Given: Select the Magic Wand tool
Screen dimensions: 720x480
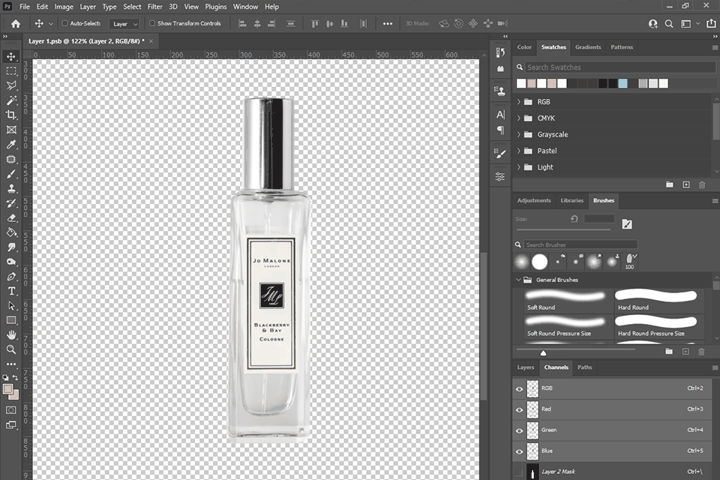Looking at the screenshot, I should pos(11,101).
